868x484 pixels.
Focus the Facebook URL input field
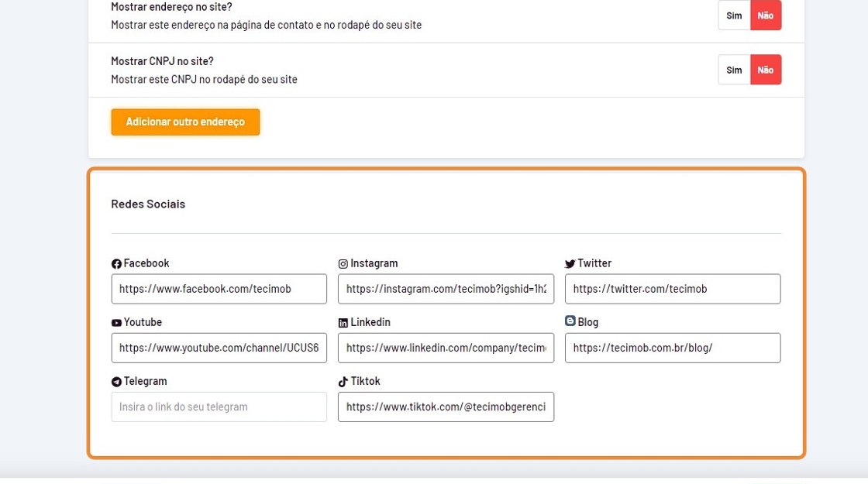coord(219,289)
